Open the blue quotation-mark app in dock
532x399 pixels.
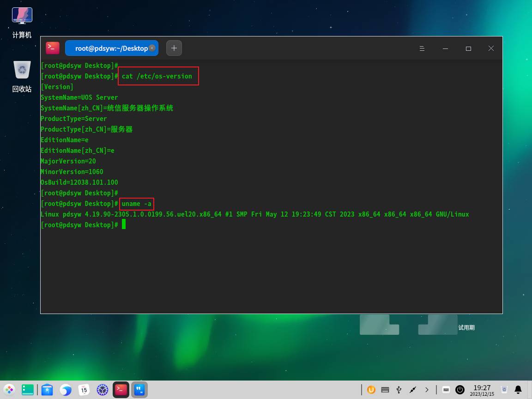[x=139, y=390]
